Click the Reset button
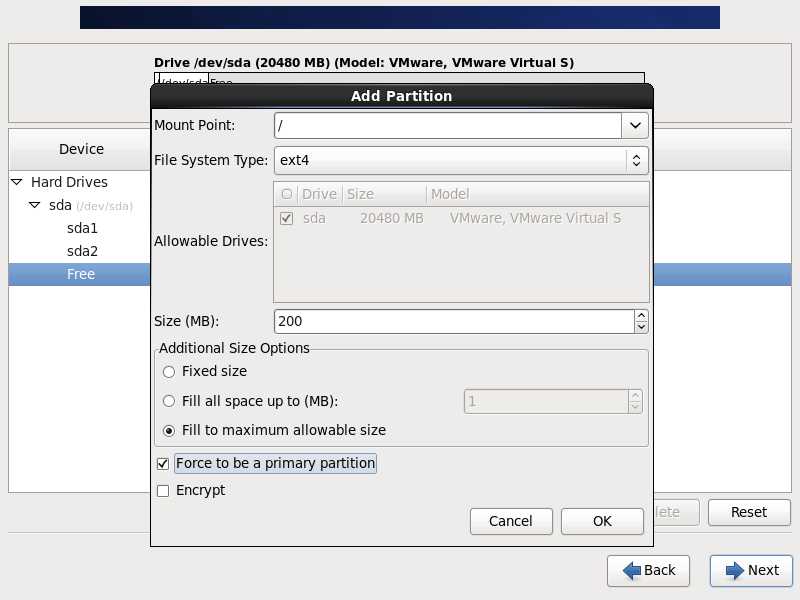The height and width of the screenshot is (600, 800). click(748, 512)
